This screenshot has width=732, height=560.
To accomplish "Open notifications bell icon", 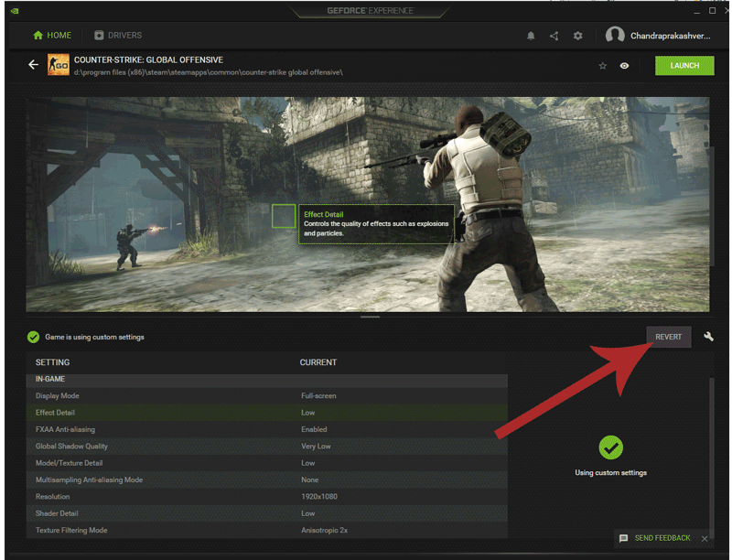I will [531, 36].
